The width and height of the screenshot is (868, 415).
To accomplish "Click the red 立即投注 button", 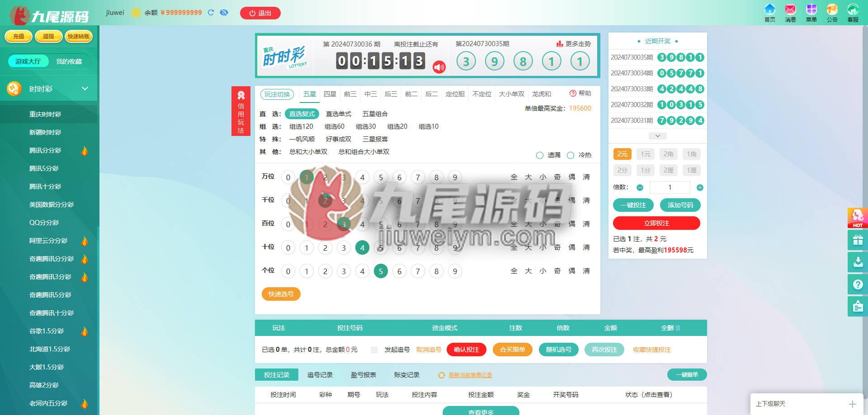I will pos(656,223).
